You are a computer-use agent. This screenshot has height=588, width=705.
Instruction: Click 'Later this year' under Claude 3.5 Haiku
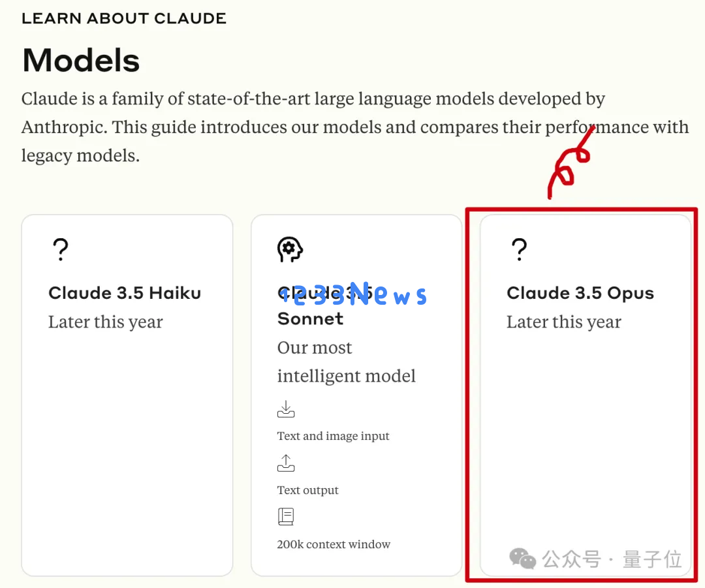[x=106, y=322]
